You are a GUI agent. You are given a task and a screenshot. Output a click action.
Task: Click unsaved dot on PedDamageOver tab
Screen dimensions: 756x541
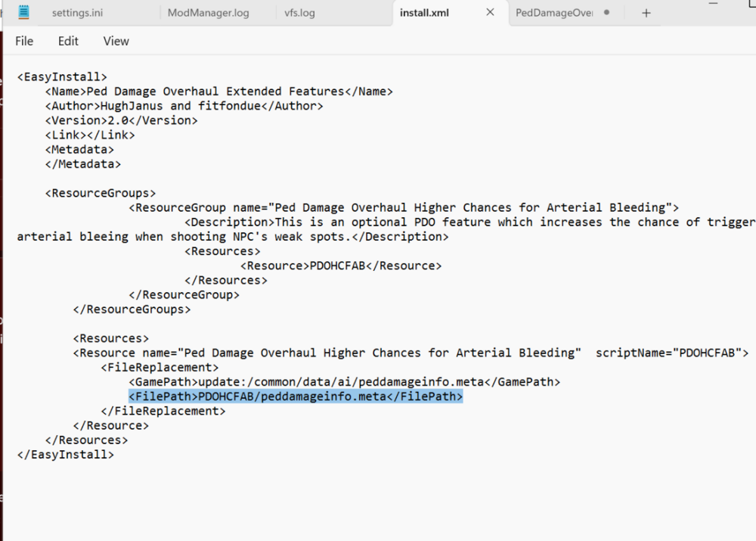(606, 13)
